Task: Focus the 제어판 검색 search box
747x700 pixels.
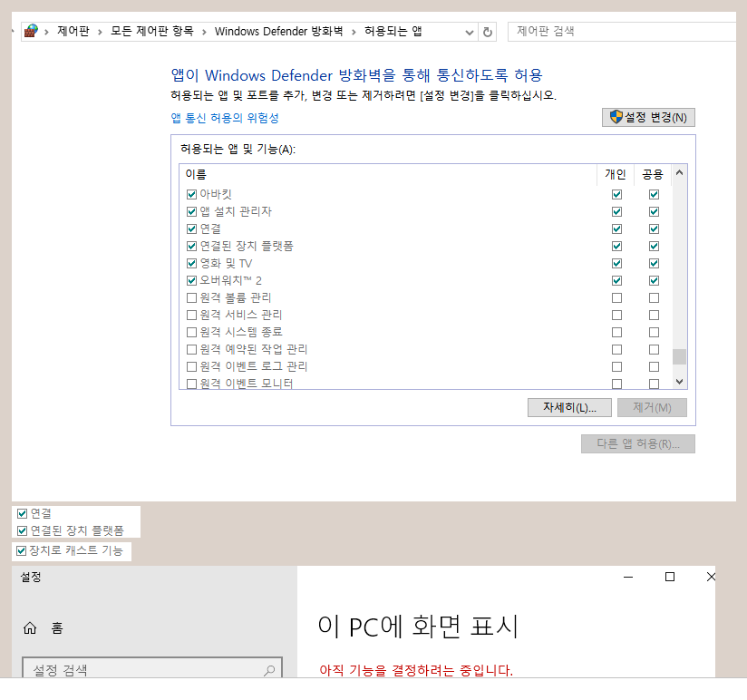Action: coord(622,32)
